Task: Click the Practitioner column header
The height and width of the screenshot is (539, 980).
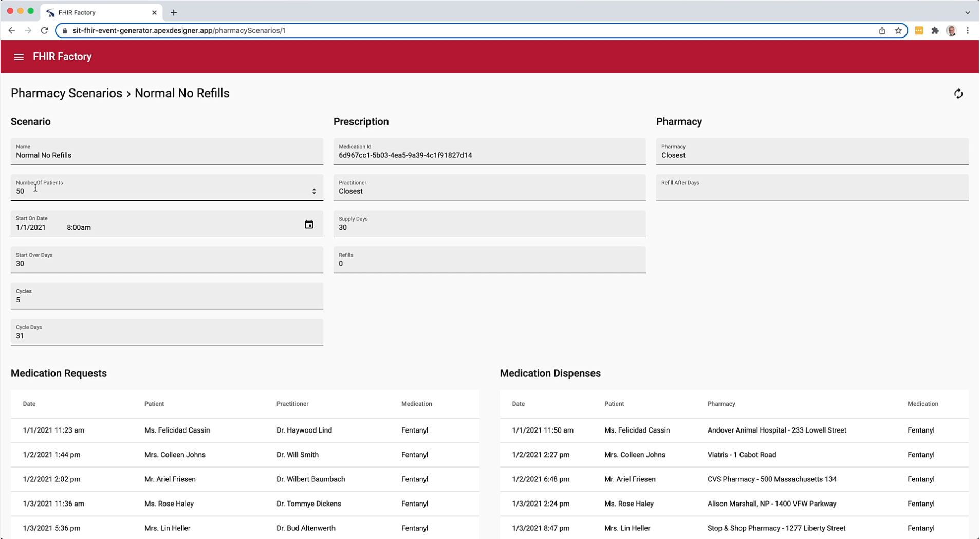Action: [x=292, y=404]
